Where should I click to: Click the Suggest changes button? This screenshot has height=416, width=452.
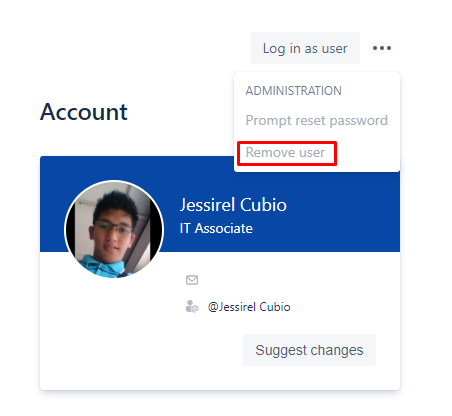(x=309, y=350)
